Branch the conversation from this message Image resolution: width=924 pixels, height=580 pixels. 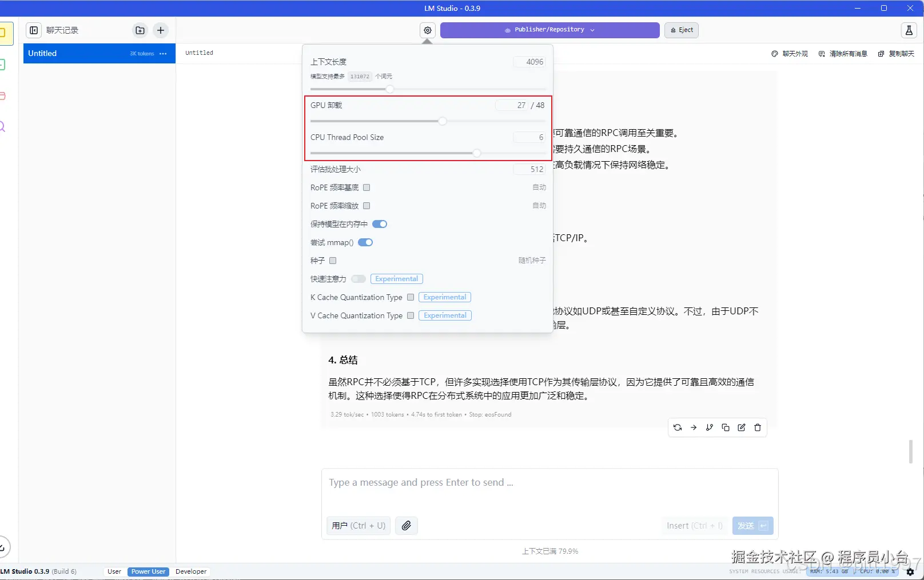click(710, 427)
